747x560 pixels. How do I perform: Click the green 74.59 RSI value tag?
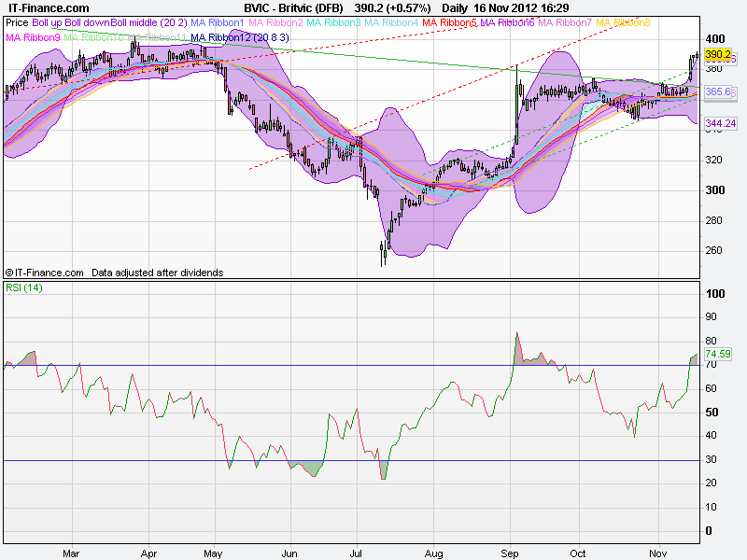point(717,355)
